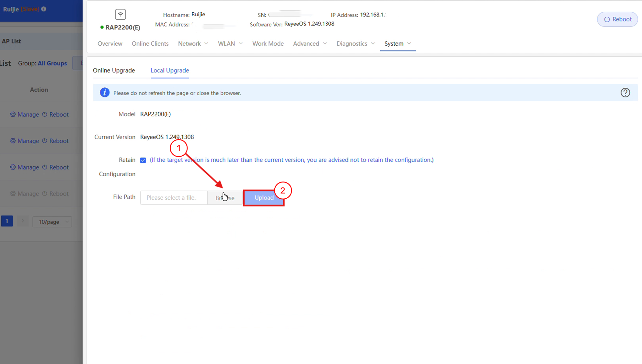Click the Wi-Fi device icon above RAP2200(E)
The image size is (642, 364).
pyautogui.click(x=120, y=14)
